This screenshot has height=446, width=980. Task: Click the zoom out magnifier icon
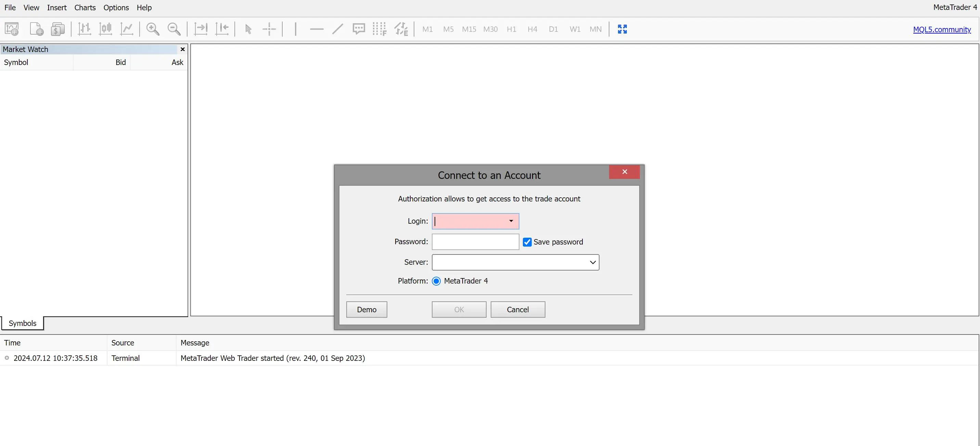174,29
